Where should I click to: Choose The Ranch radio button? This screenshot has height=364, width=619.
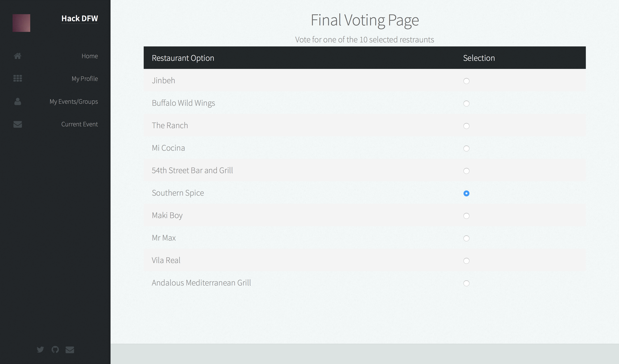[466, 126]
